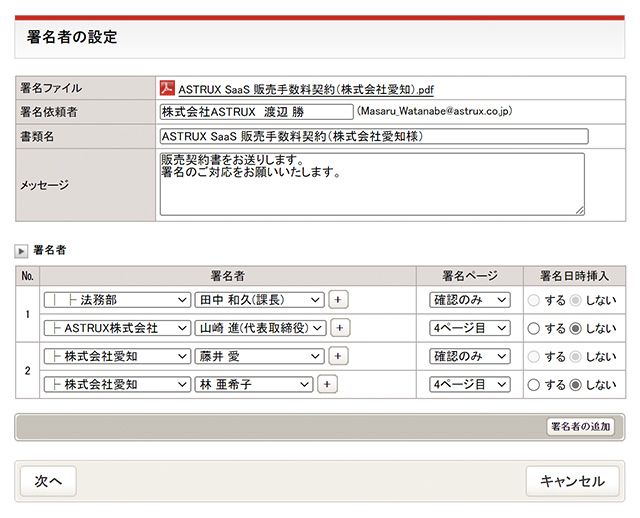
Task: Click the 署名依頼者 name input field
Action: (256, 112)
